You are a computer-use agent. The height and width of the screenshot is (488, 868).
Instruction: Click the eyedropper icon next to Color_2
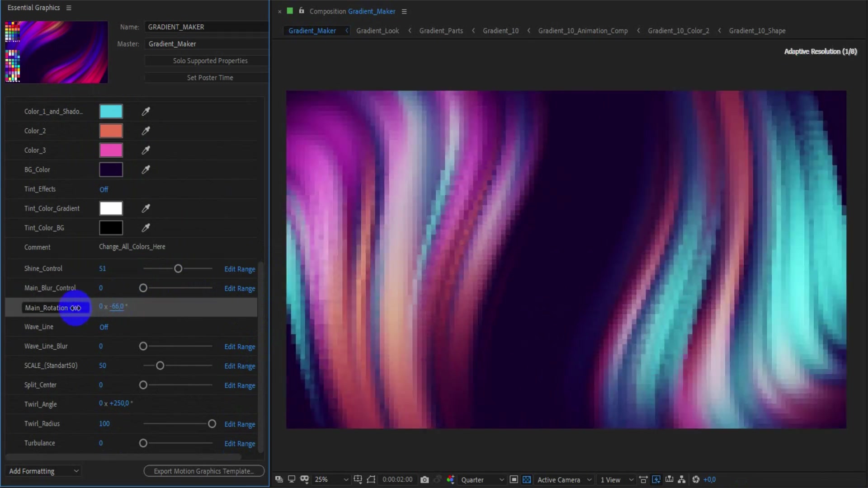[146, 131]
